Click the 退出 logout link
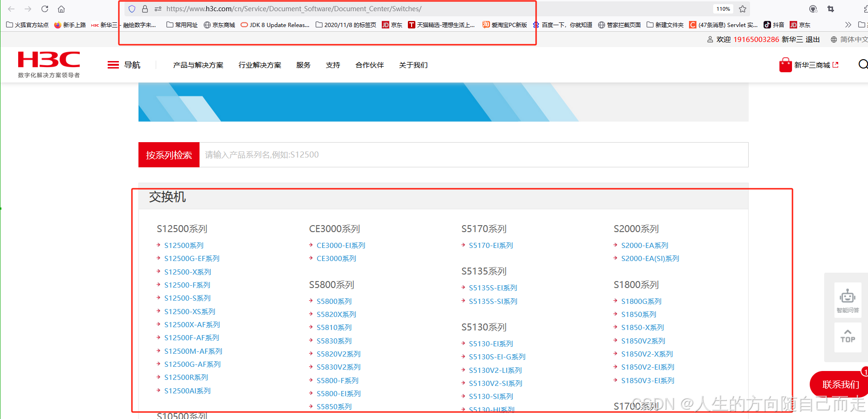 coord(813,39)
